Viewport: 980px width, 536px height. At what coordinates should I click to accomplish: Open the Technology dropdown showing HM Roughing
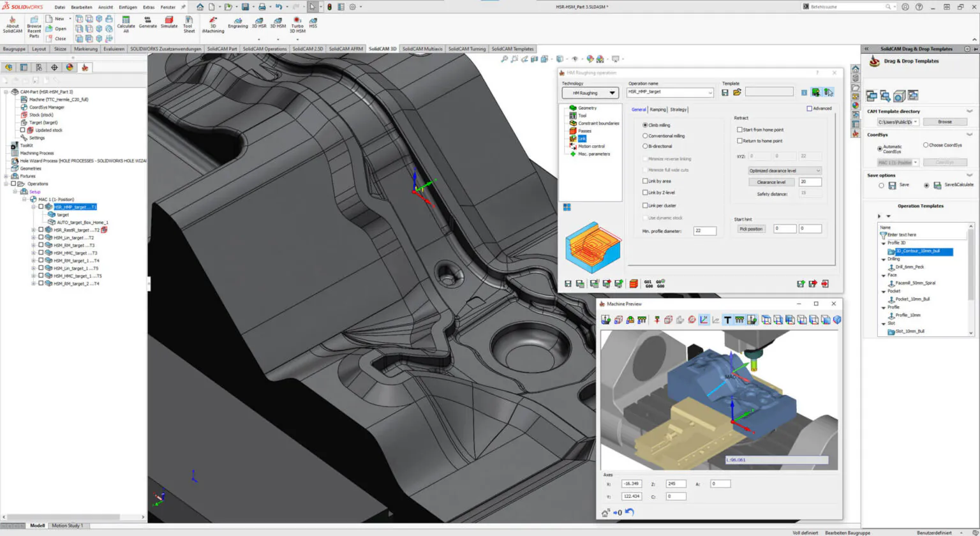coord(590,93)
